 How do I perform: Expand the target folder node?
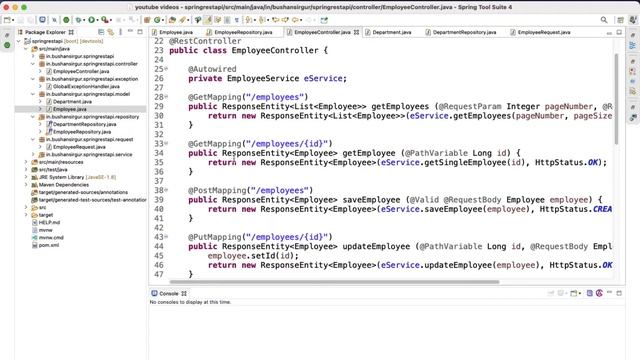click(x=26, y=215)
